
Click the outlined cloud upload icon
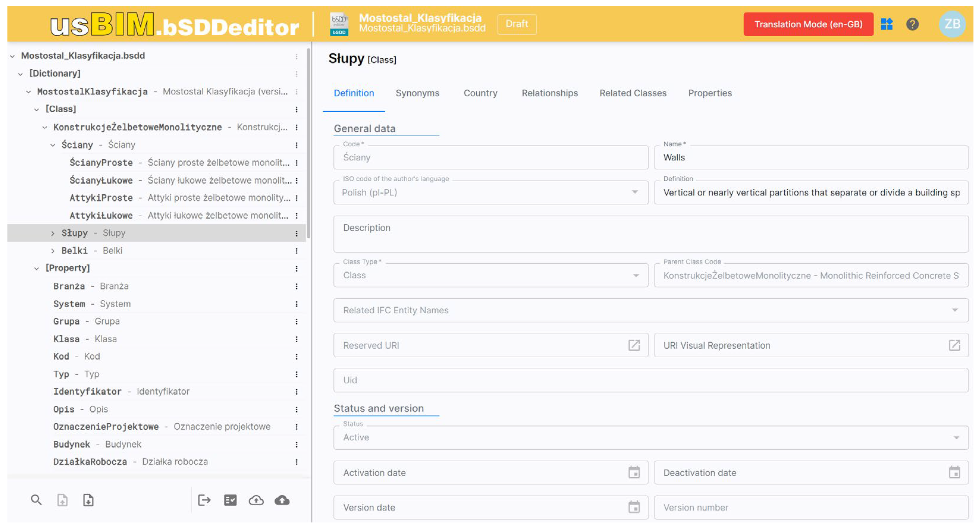(256, 500)
